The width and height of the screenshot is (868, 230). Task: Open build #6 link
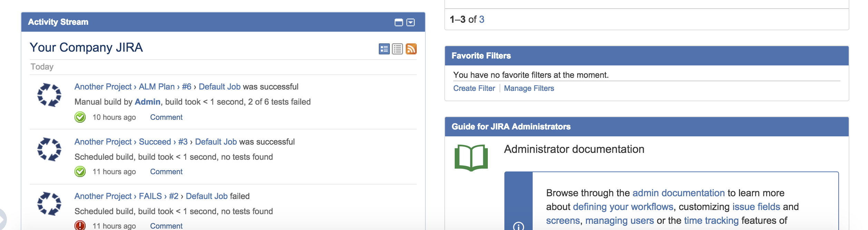187,87
